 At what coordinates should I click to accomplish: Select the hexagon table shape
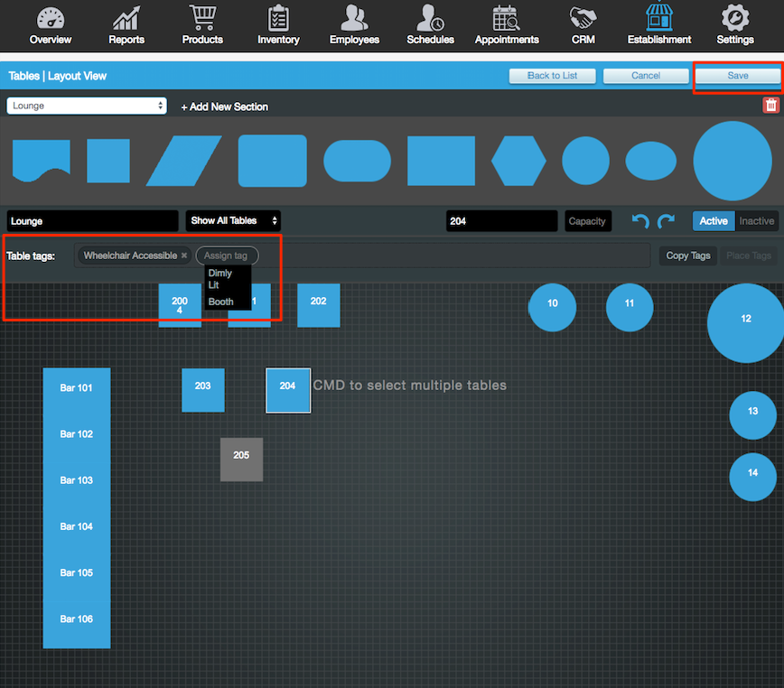click(518, 162)
